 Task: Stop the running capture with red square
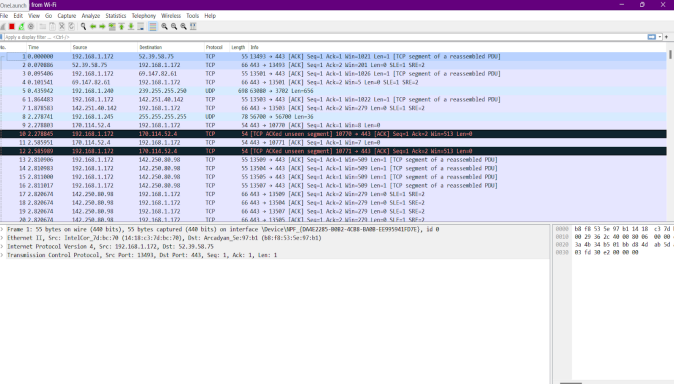12,27
